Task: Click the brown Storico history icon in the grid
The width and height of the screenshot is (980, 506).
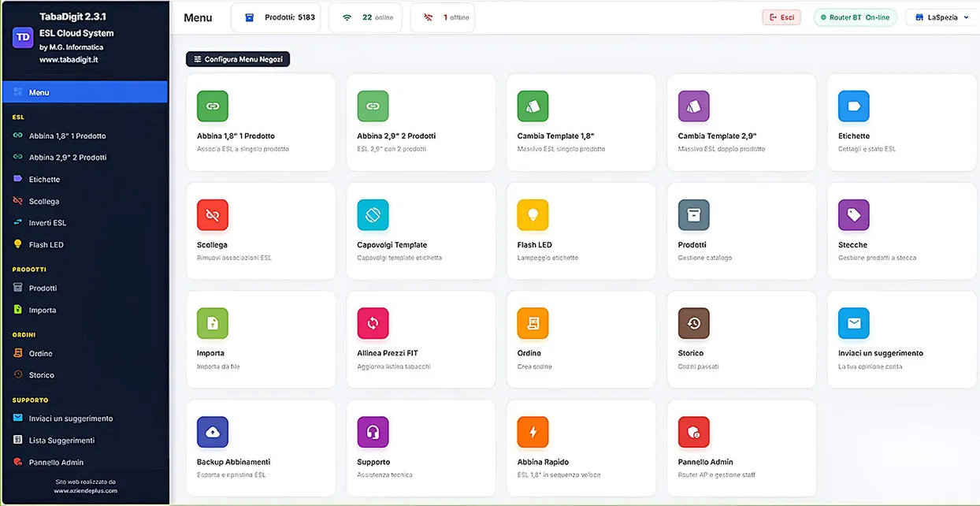Action: (694, 323)
